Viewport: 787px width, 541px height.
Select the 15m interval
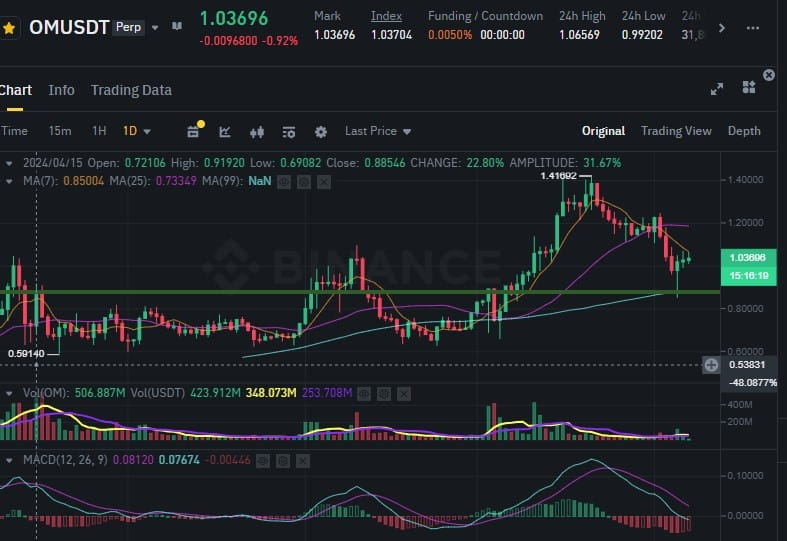point(60,131)
